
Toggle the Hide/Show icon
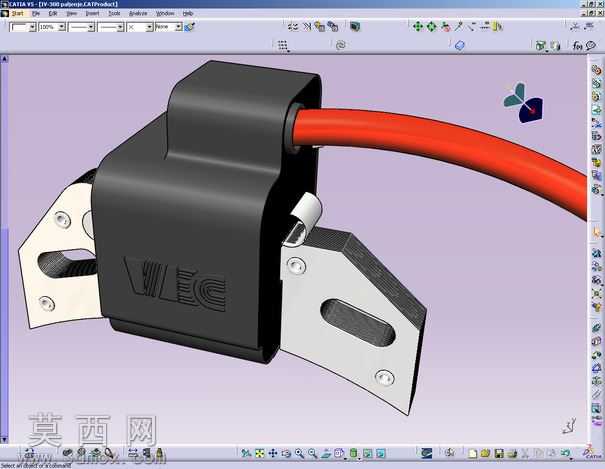point(367,454)
